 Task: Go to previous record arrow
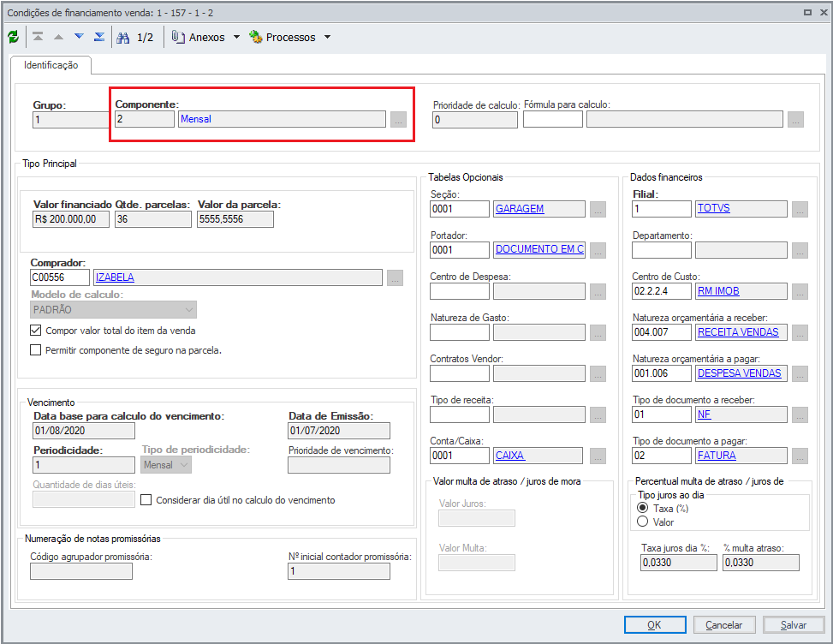tap(58, 37)
